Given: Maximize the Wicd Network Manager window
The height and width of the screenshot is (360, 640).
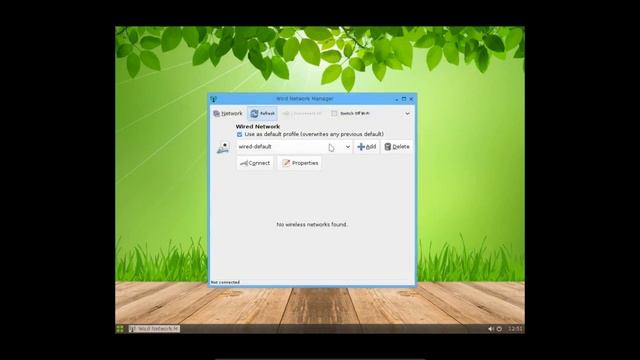Looking at the screenshot, I should (404, 99).
